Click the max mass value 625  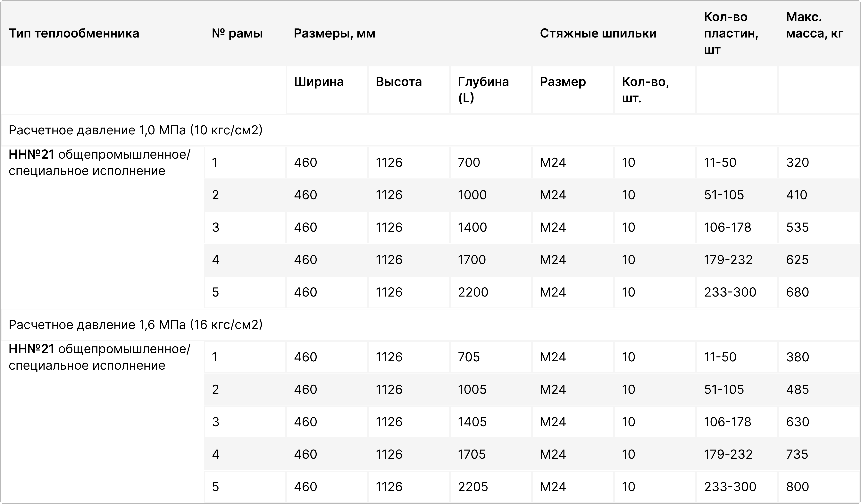798,260
